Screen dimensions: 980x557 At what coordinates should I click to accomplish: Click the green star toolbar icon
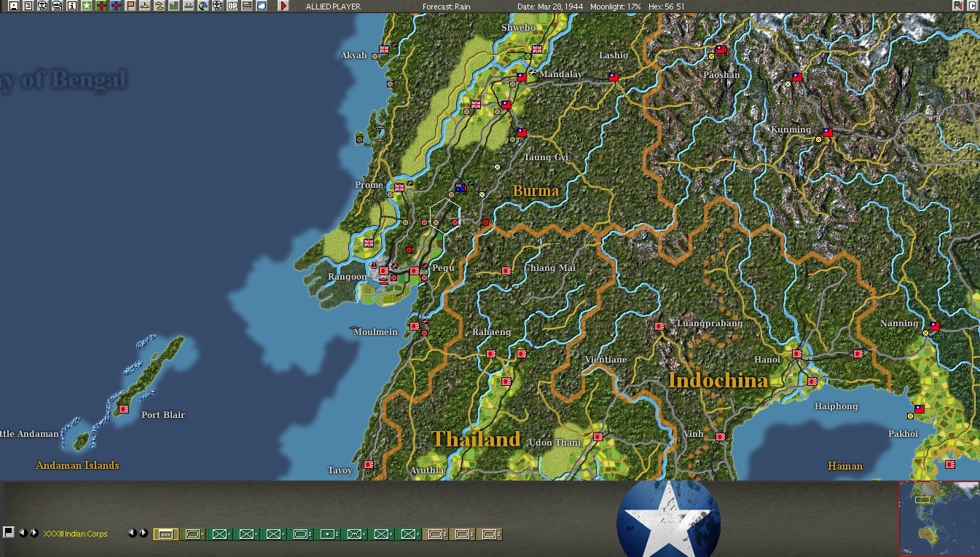click(x=87, y=6)
